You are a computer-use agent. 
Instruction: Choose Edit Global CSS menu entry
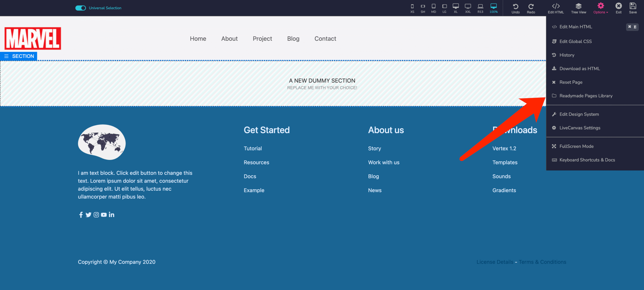(x=575, y=42)
